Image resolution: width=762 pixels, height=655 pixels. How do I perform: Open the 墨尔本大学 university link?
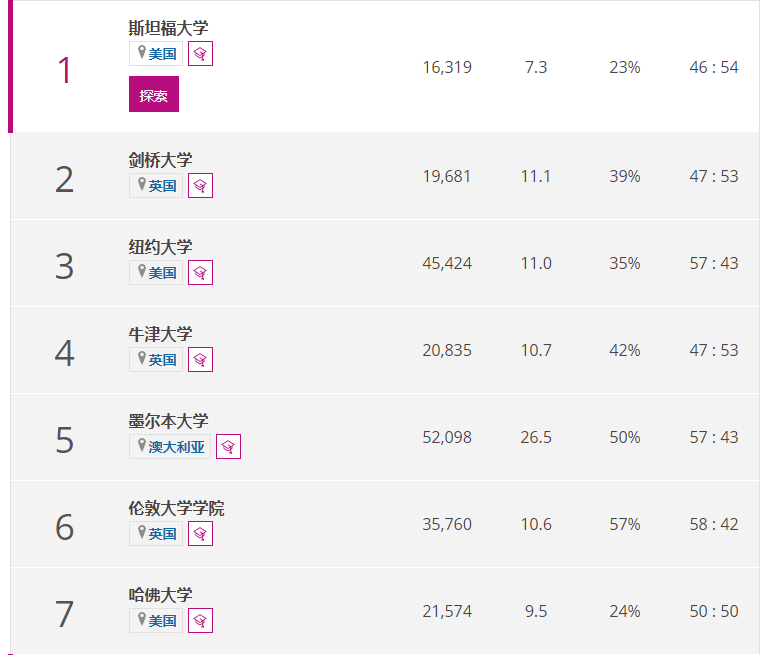[168, 421]
